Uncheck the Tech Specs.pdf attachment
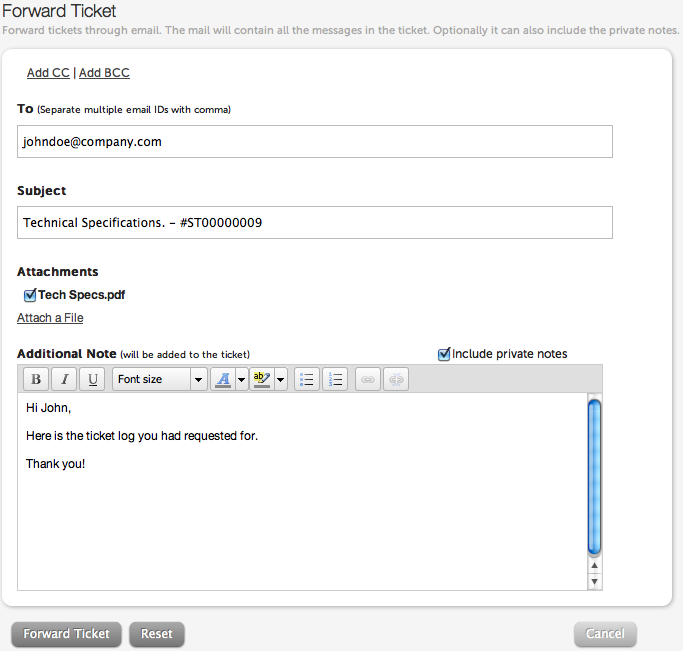Screen dimensions: 683x651 coord(30,295)
